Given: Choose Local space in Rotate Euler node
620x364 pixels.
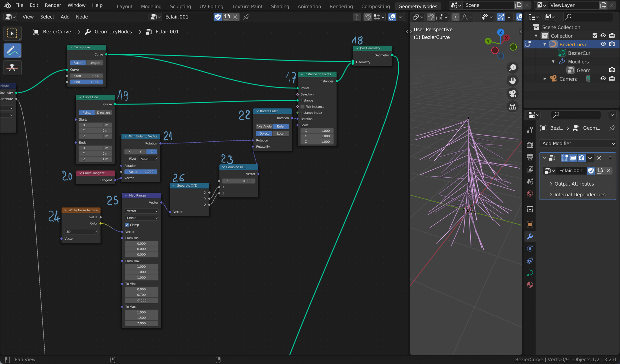Looking at the screenshot, I should tap(280, 133).
